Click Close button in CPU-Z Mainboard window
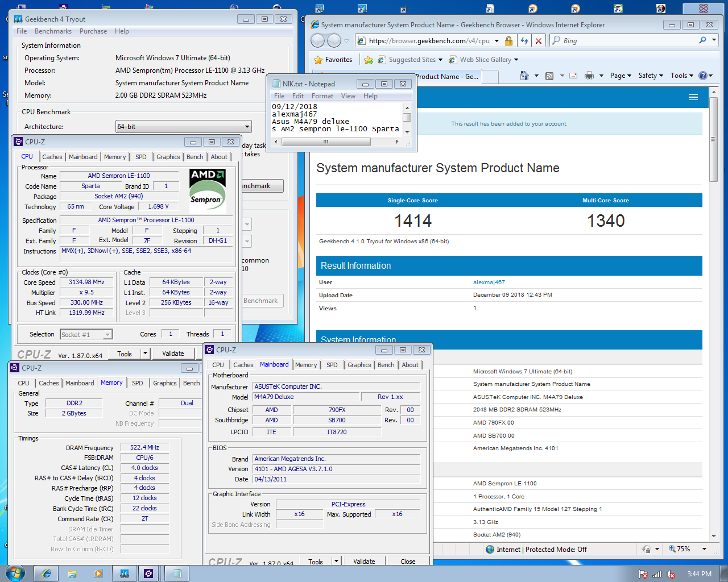728x582 pixels. (408, 561)
